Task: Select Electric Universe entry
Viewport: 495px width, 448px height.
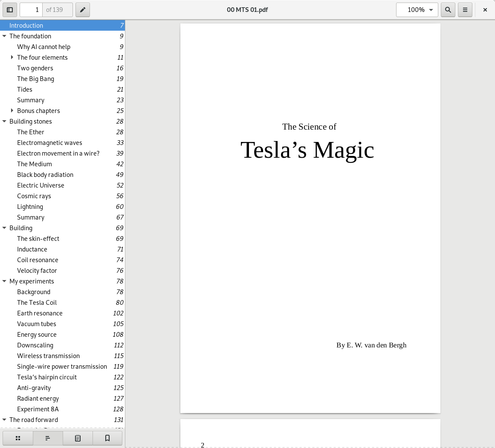Action: point(63,185)
